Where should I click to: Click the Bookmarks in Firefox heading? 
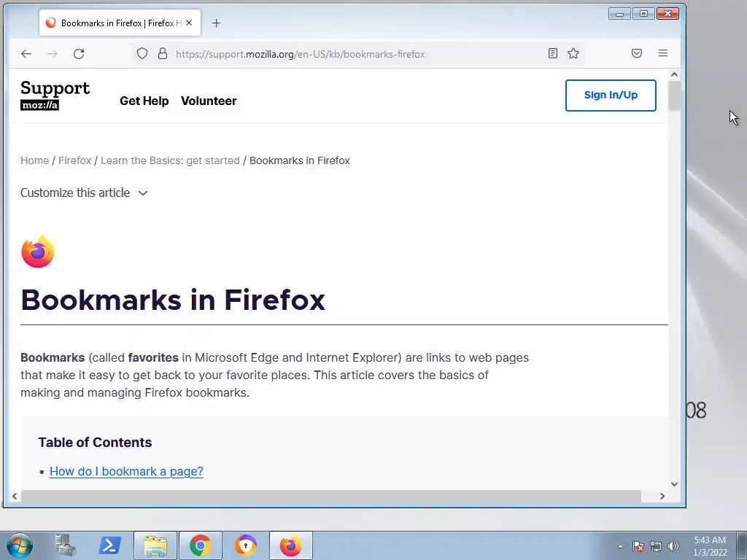[173, 300]
